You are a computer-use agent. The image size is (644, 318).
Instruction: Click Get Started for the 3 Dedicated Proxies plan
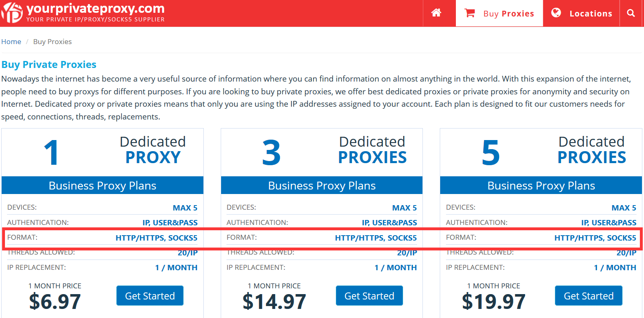369,295
